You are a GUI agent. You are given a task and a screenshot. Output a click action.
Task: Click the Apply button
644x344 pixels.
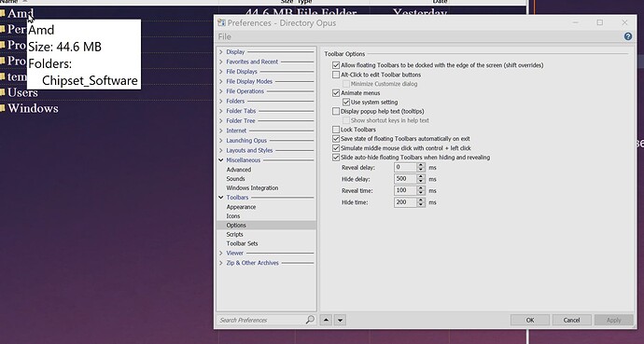613,320
